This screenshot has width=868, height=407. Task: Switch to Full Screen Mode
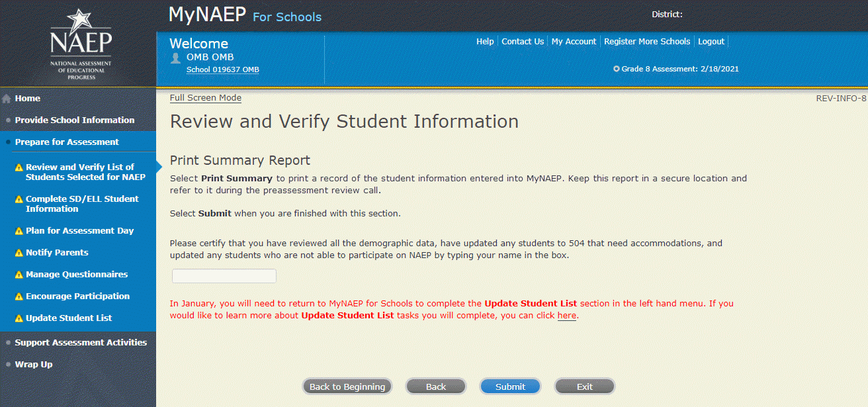206,98
